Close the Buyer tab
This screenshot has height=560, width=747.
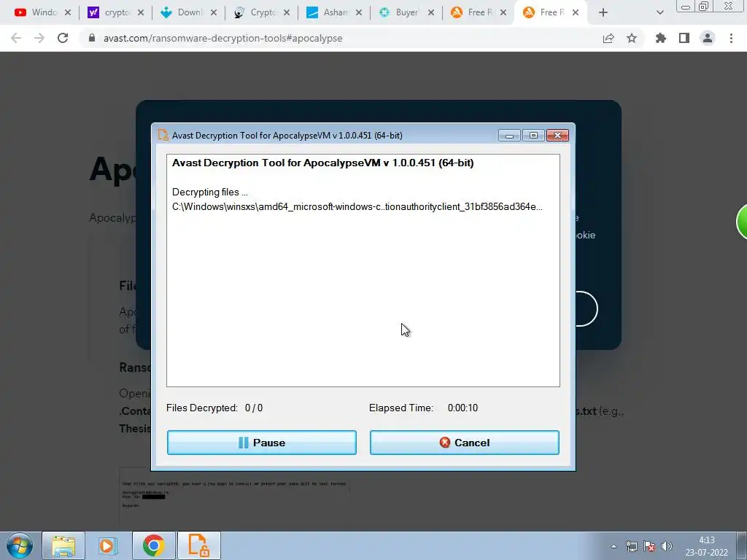pos(431,13)
